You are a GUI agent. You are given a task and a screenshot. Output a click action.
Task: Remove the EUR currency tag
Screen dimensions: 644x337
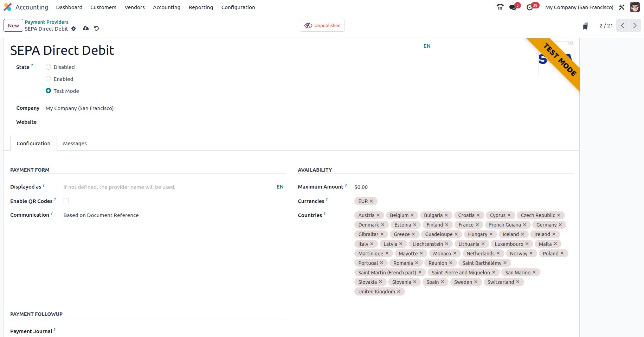tap(371, 201)
